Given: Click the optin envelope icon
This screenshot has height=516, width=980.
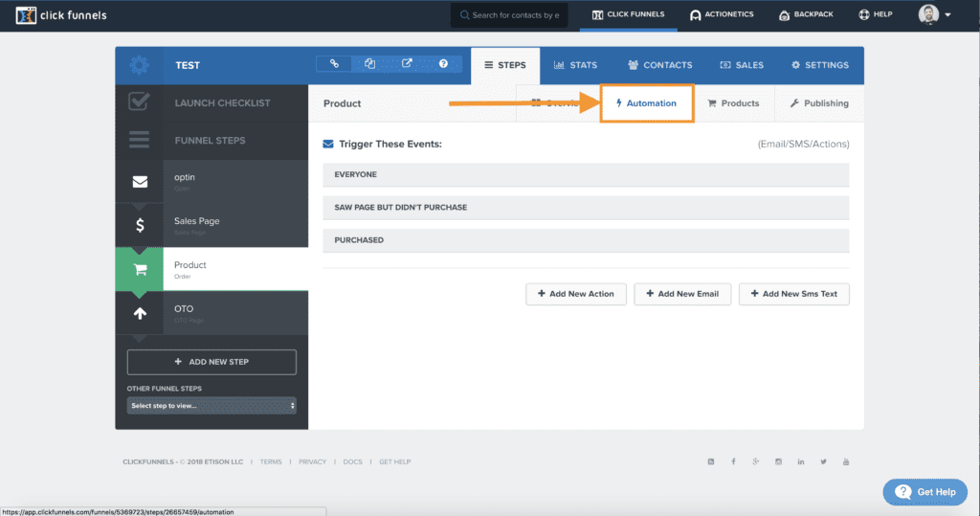Looking at the screenshot, I should pyautogui.click(x=140, y=181).
